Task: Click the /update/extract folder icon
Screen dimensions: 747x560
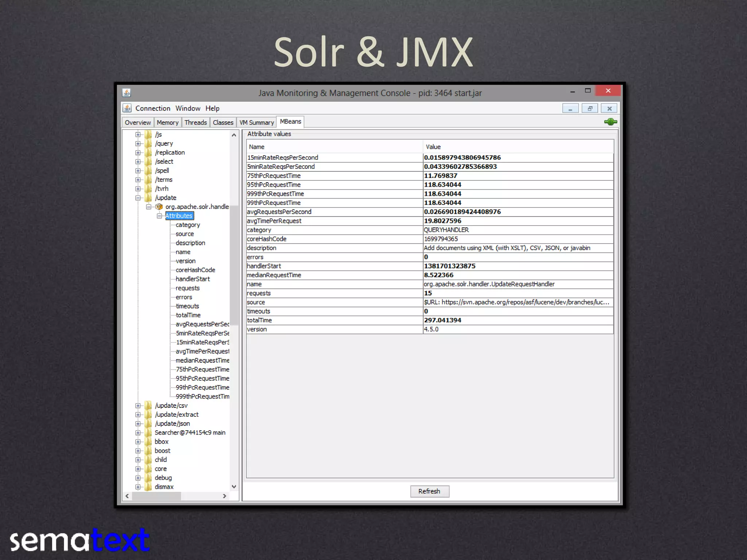Action: (x=148, y=415)
